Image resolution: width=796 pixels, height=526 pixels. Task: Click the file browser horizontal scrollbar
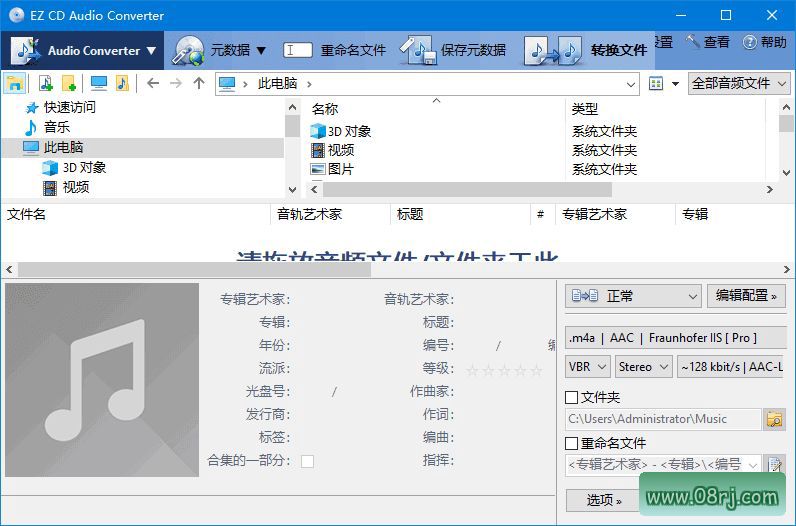[x=467, y=189]
